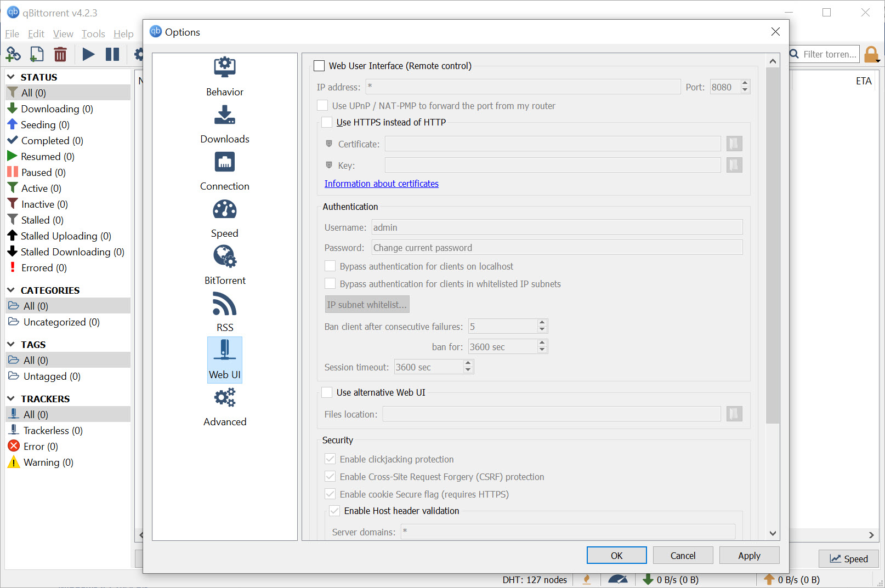Open the Help menu
The image size is (885, 588).
click(x=123, y=34)
